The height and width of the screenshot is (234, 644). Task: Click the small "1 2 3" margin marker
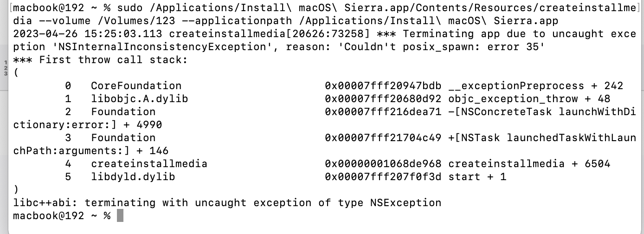pyautogui.click(x=6, y=68)
